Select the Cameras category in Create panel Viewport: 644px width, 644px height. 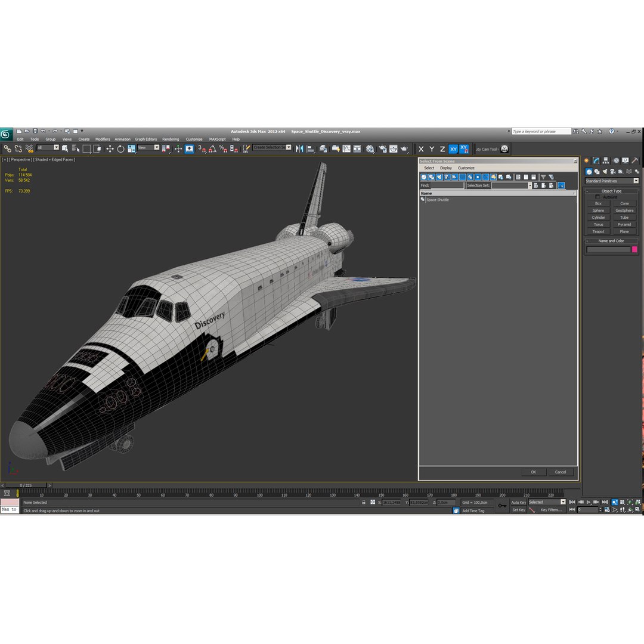(x=613, y=172)
